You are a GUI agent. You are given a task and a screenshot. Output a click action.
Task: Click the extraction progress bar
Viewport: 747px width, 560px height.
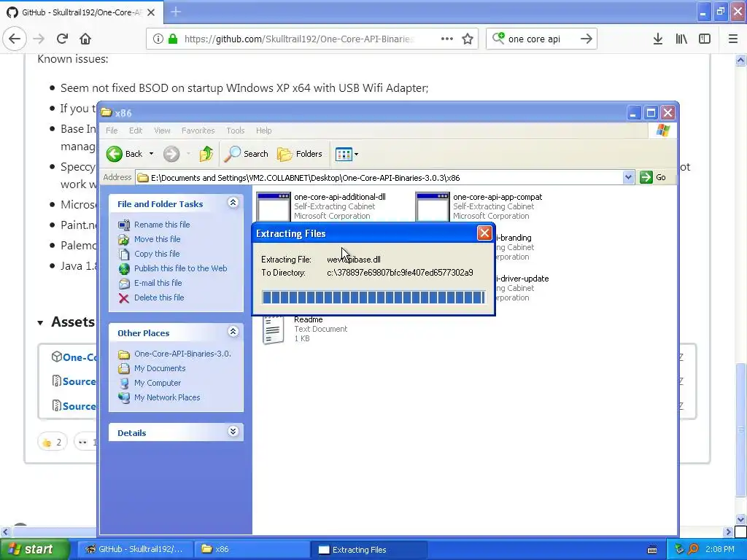tap(373, 297)
